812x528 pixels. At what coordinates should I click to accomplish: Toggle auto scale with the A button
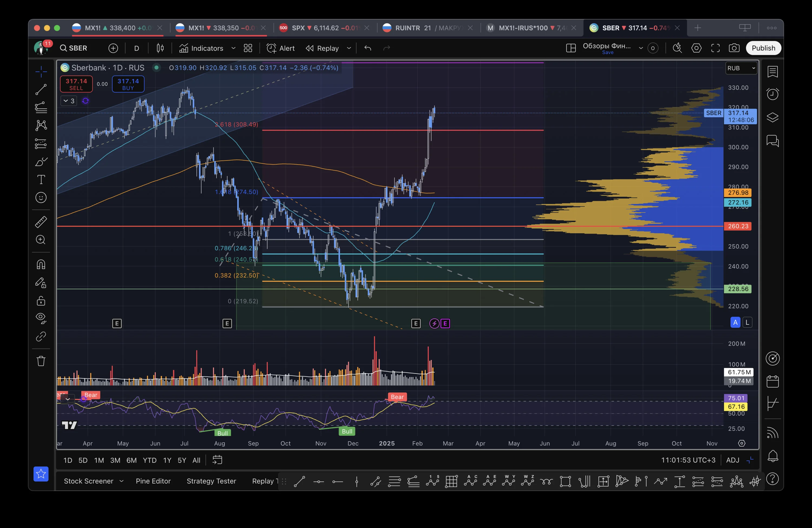pos(735,322)
